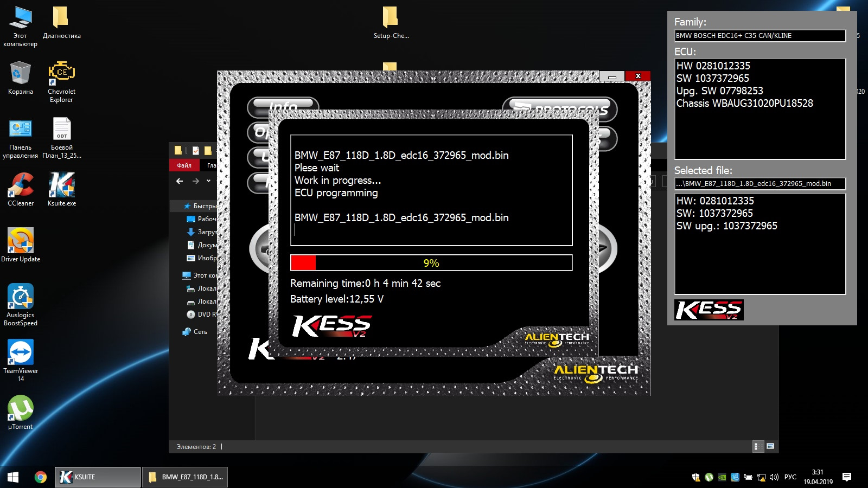Image resolution: width=868 pixels, height=488 pixels.
Task: Select Документы in Explorer sidebar
Action: click(x=201, y=245)
